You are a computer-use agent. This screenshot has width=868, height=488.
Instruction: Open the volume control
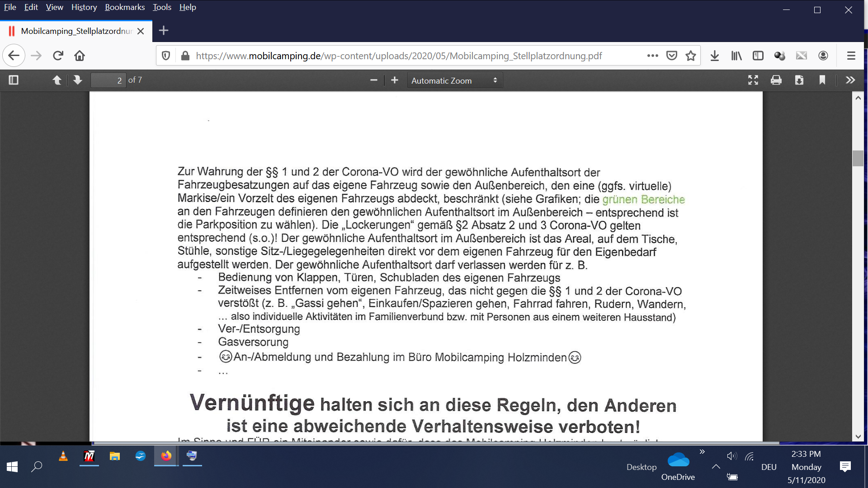(732, 456)
